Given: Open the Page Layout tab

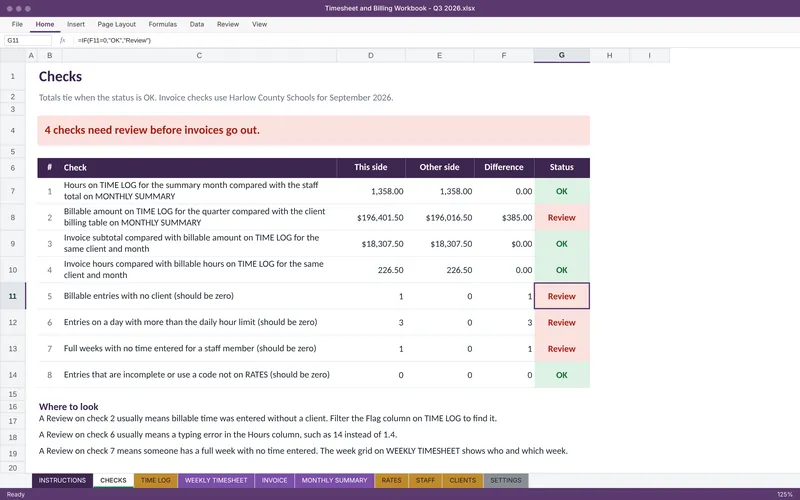Looking at the screenshot, I should [x=116, y=24].
